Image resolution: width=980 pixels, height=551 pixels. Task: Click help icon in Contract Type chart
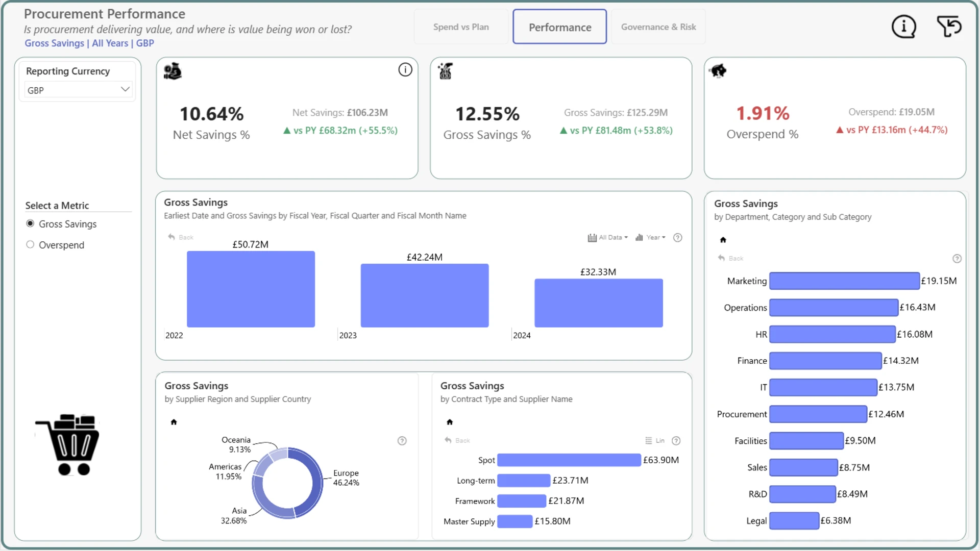(x=676, y=441)
